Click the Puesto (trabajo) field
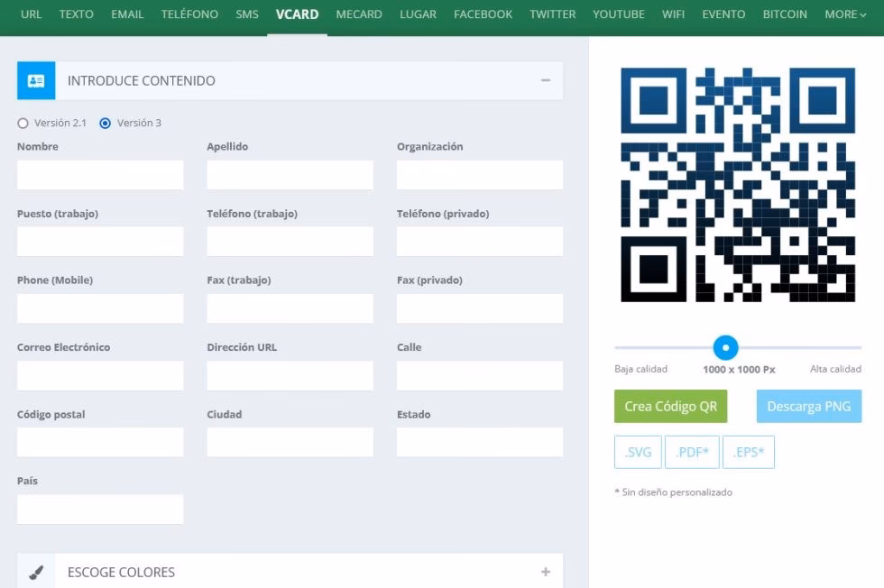Image resolution: width=884 pixels, height=588 pixels. coord(100,242)
